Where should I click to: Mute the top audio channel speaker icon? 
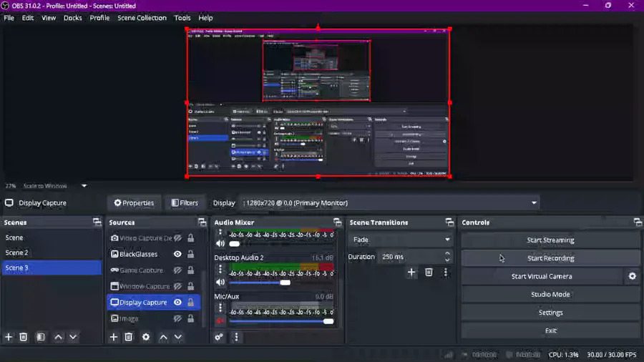coord(220,243)
